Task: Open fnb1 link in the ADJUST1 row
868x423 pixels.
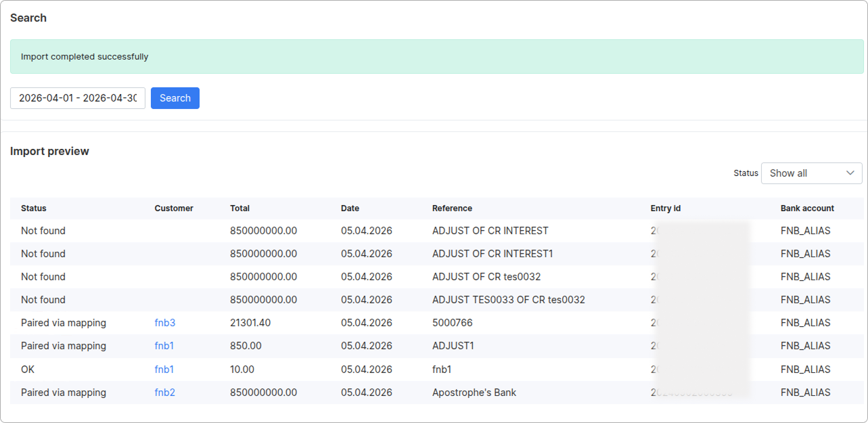Action: pyautogui.click(x=164, y=346)
